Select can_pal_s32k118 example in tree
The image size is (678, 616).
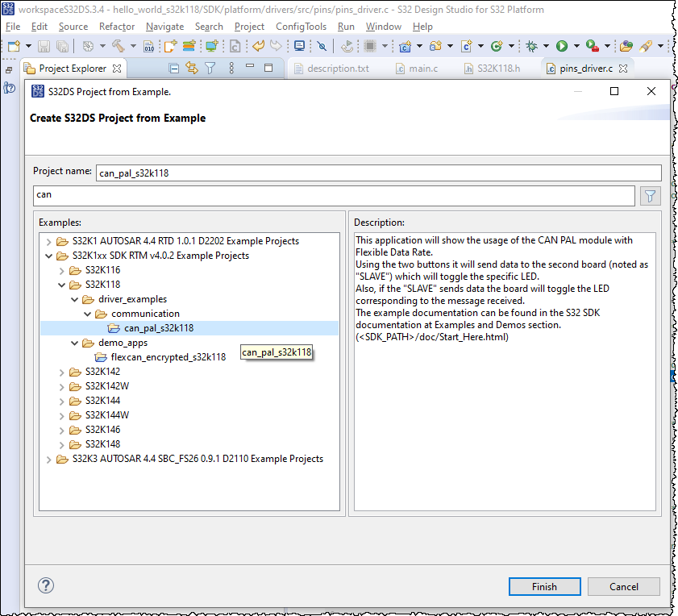pos(159,328)
